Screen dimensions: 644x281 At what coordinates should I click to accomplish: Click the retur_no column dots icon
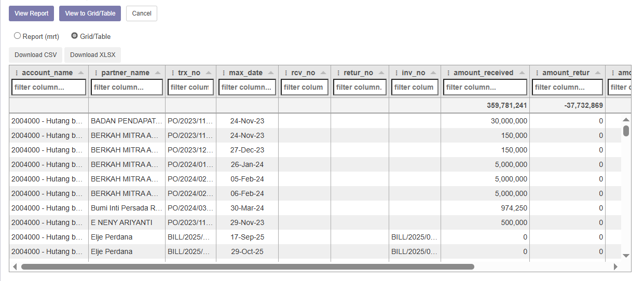pyautogui.click(x=338, y=73)
